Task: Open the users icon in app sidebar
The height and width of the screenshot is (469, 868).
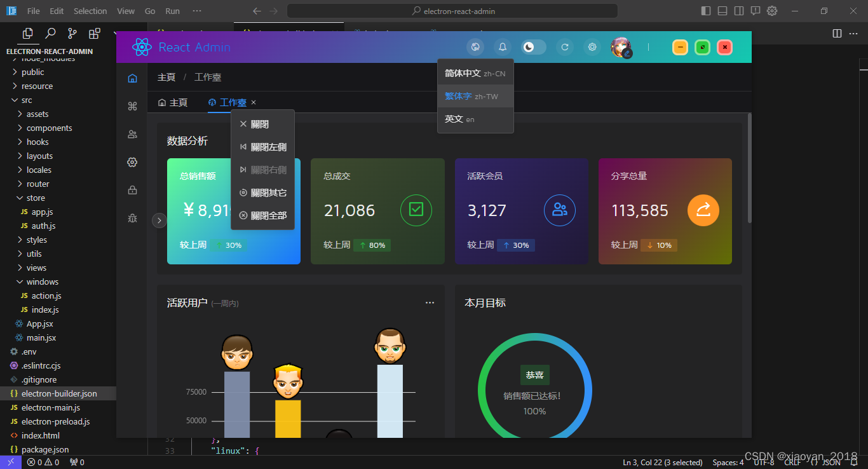Action: point(132,134)
